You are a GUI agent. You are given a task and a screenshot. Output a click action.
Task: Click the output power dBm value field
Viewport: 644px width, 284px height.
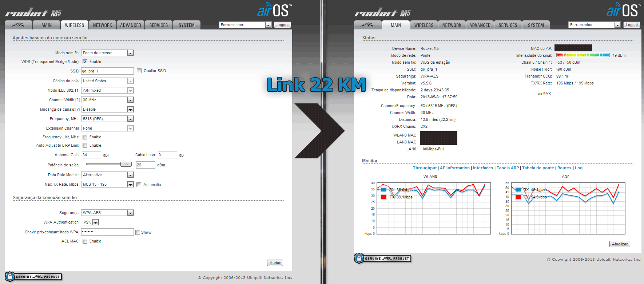pyautogui.click(x=146, y=165)
